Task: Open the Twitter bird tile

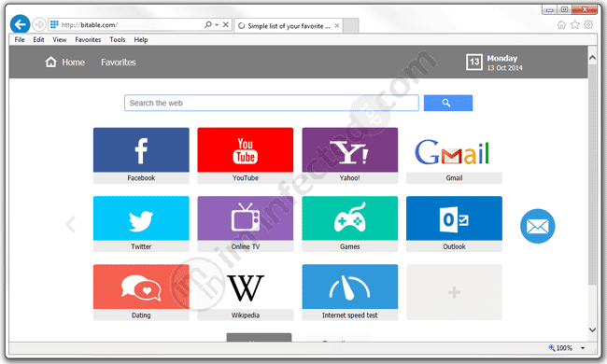Action: point(141,224)
